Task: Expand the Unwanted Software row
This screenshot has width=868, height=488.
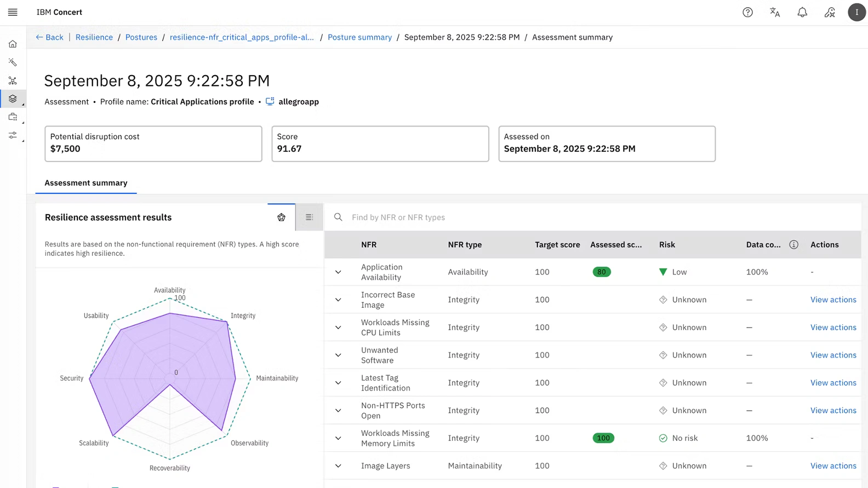Action: (338, 355)
